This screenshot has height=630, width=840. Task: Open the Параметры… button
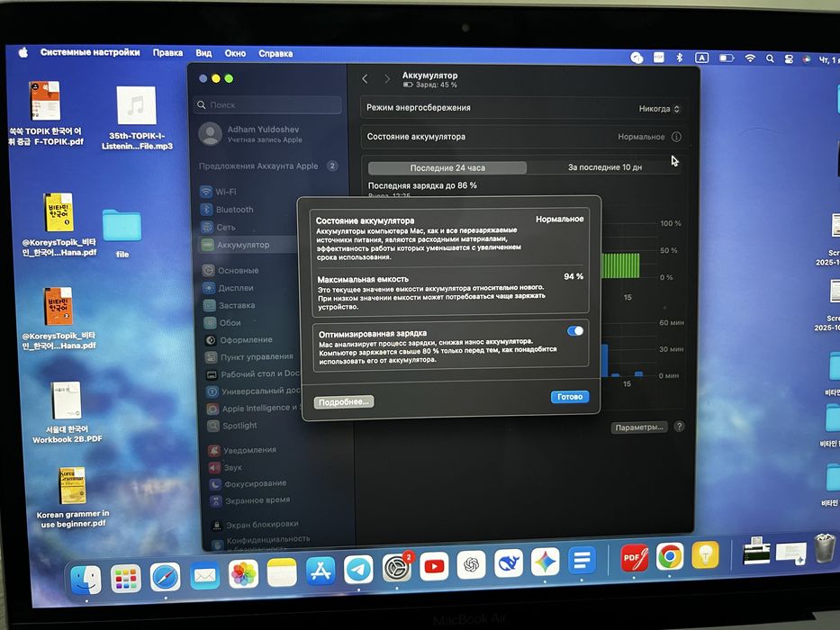639,427
